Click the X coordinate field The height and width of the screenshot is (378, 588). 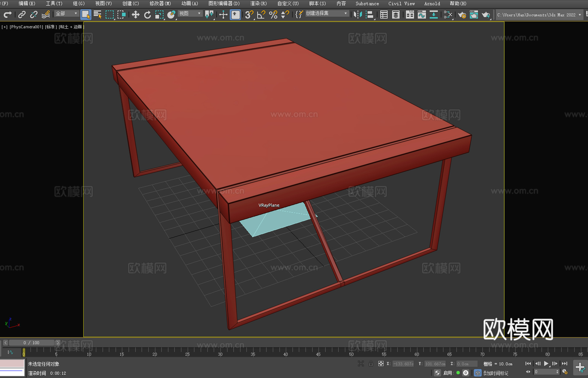(x=403, y=364)
